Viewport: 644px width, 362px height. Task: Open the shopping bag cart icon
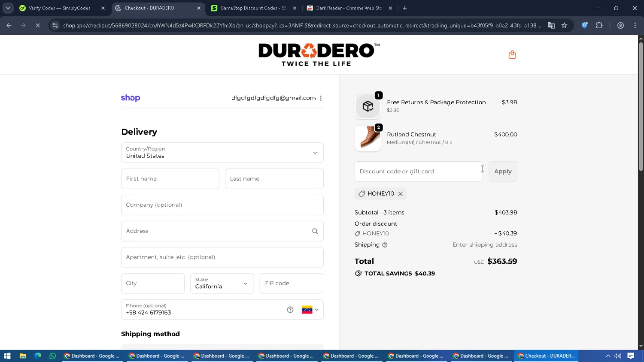pyautogui.click(x=512, y=55)
